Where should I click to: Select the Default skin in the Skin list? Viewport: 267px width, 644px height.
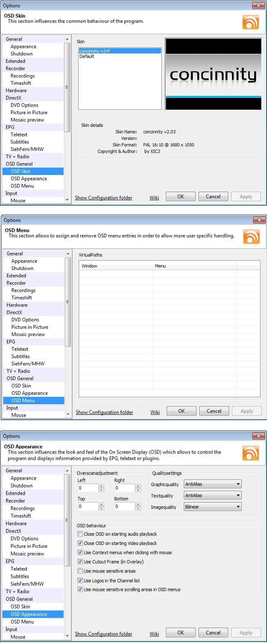click(87, 57)
